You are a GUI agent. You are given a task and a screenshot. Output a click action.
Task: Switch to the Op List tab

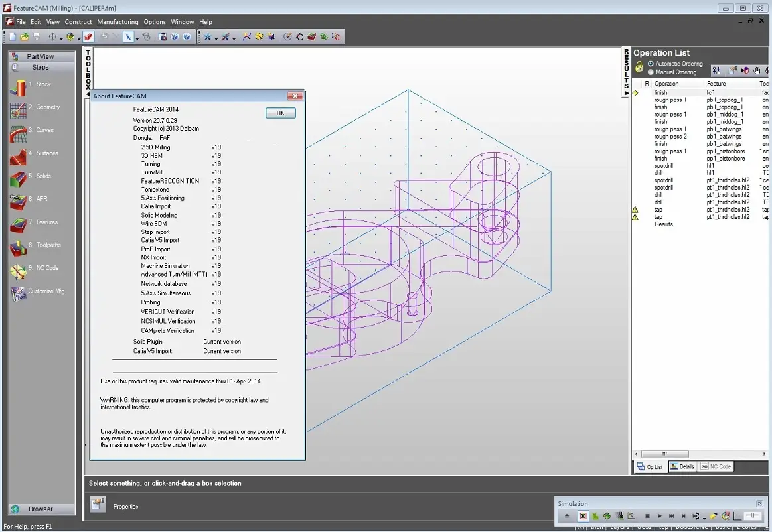(650, 466)
